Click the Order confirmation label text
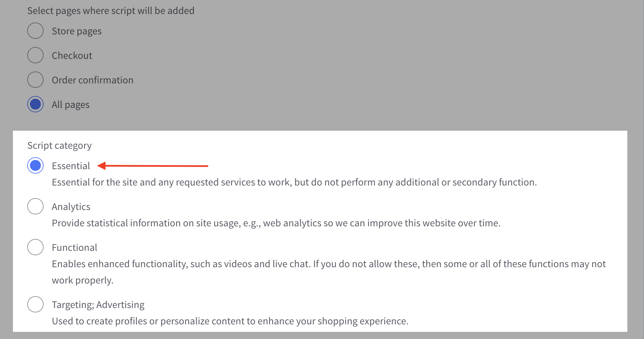Viewport: 644px width, 339px height. click(92, 80)
